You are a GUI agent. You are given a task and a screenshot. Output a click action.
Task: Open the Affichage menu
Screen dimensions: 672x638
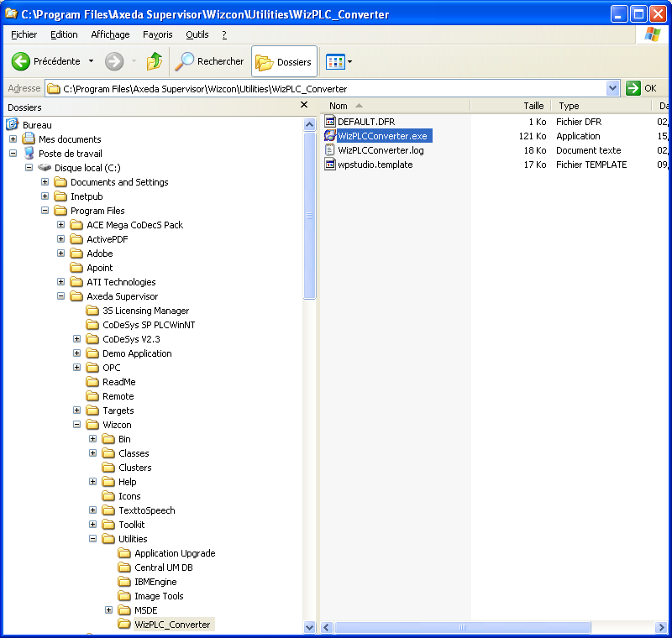110,34
